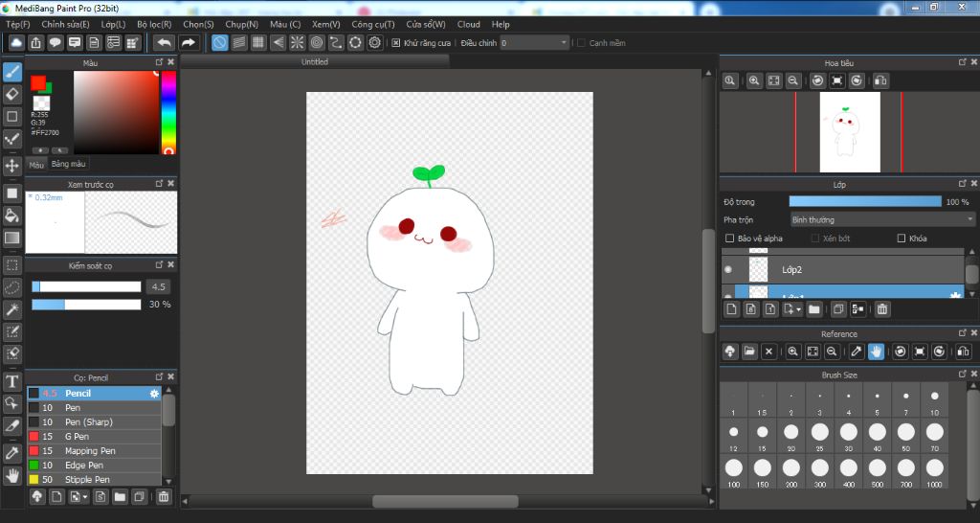
Task: Zoom out on Hoa tiêu navigator
Action: point(793,80)
